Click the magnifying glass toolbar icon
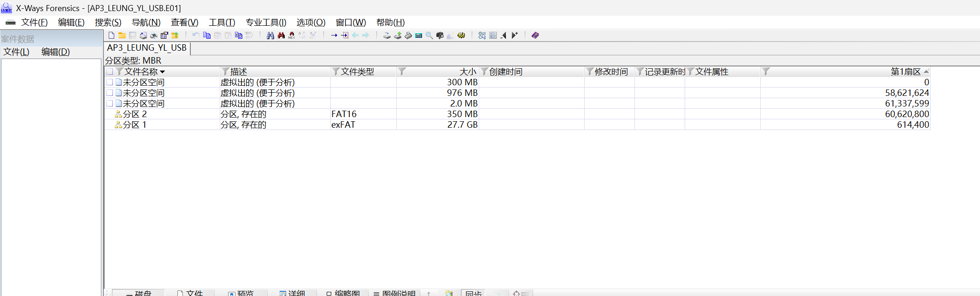The height and width of the screenshot is (296, 980). 429,36
